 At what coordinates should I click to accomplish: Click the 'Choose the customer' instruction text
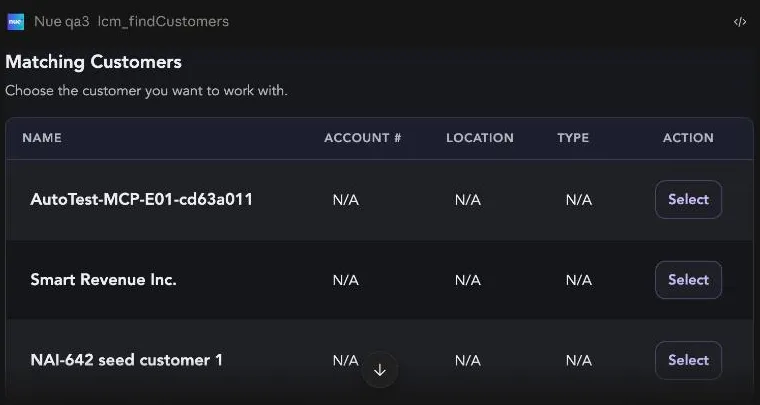146,91
